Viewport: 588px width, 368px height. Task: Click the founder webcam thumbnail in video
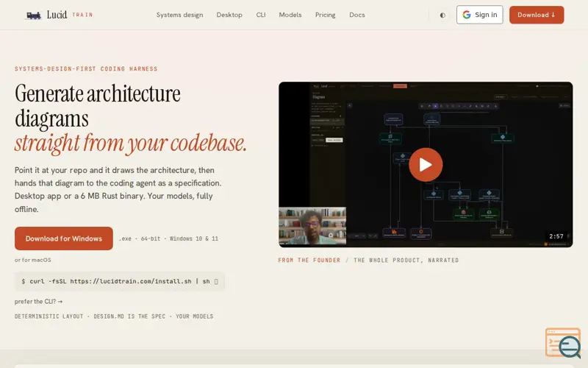pos(312,226)
